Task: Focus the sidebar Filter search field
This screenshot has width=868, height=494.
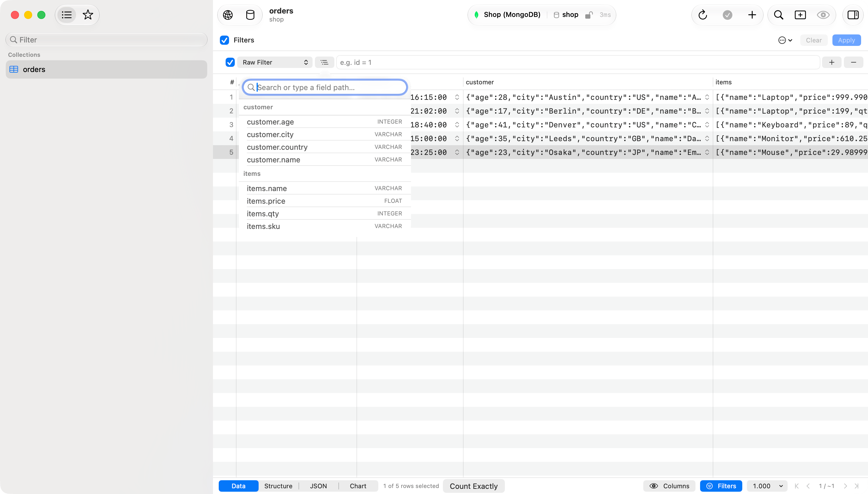Action: coord(106,40)
